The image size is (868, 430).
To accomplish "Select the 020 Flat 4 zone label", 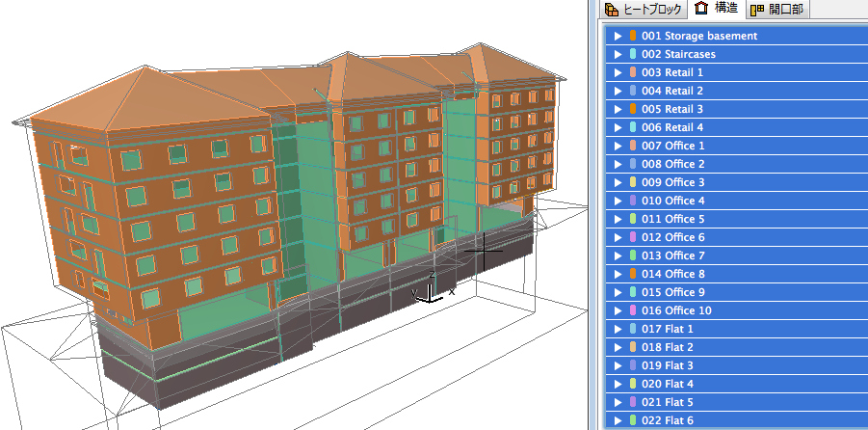I will 667,384.
